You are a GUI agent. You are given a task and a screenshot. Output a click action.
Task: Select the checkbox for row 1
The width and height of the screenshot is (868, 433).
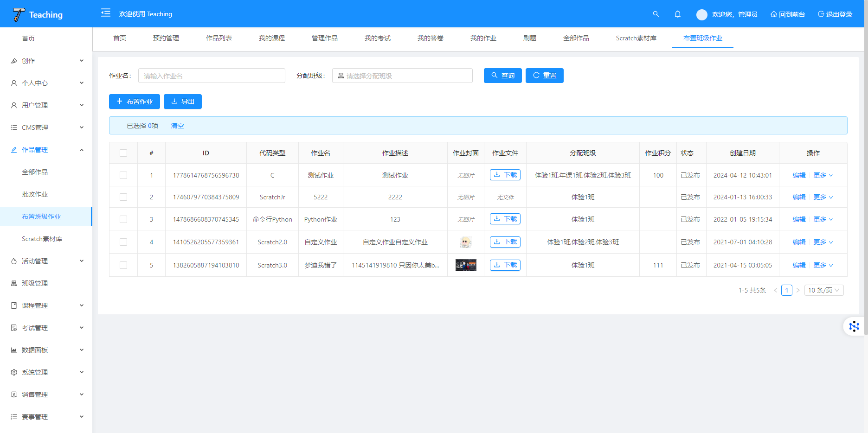point(123,175)
